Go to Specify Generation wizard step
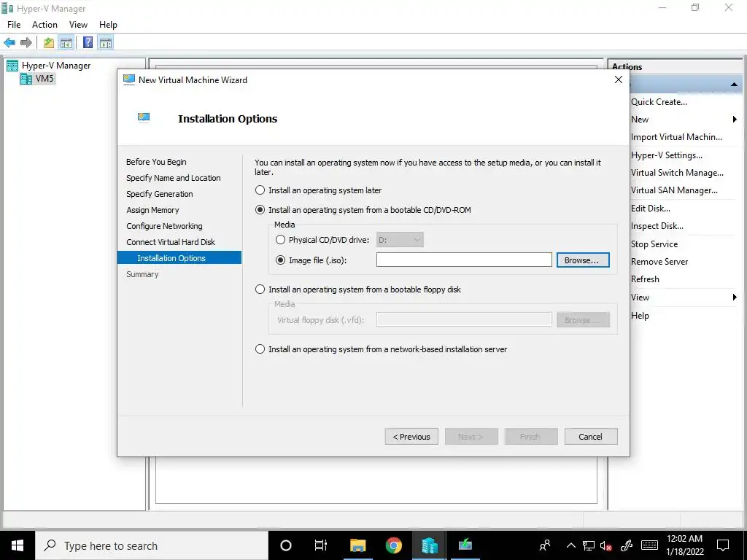Screen dimensions: 747x560 (x=160, y=194)
